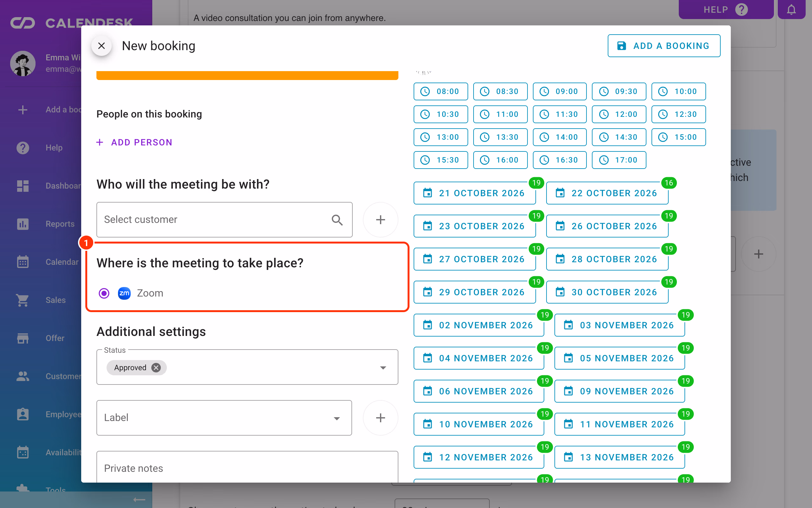Open Availability icon in sidebar
The height and width of the screenshot is (508, 812).
click(x=23, y=452)
